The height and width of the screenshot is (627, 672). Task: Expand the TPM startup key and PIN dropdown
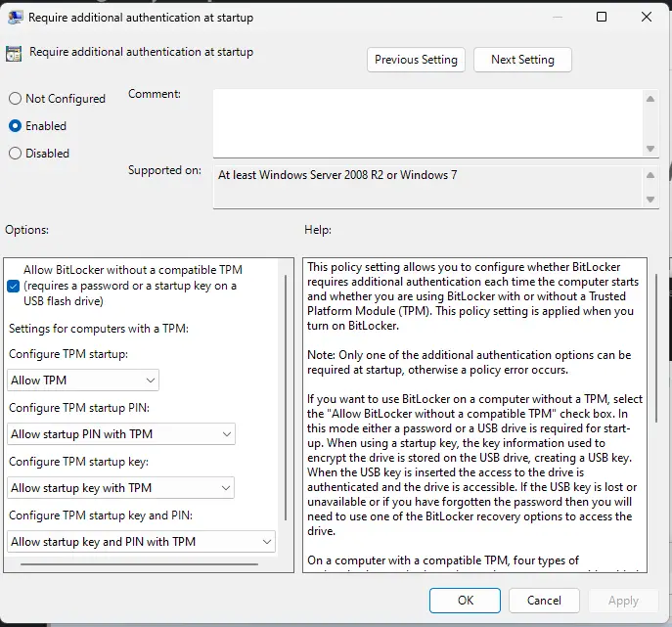coord(142,542)
